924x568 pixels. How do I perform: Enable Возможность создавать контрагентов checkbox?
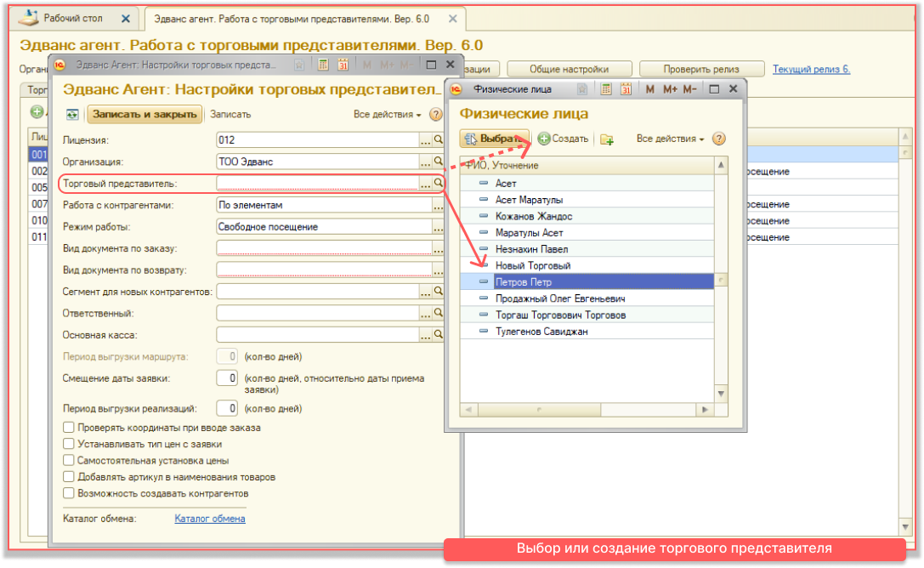click(68, 493)
